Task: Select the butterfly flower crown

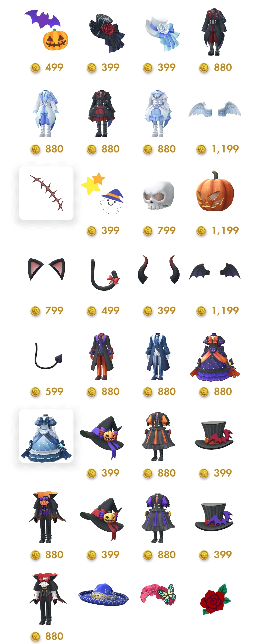Action: tap(158, 594)
